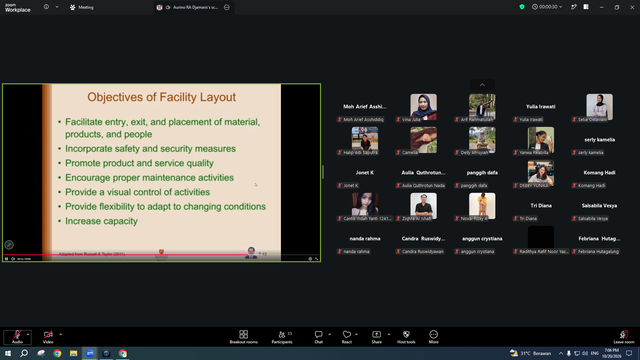Click the annotate pen icon in title bar

(x=573, y=7)
